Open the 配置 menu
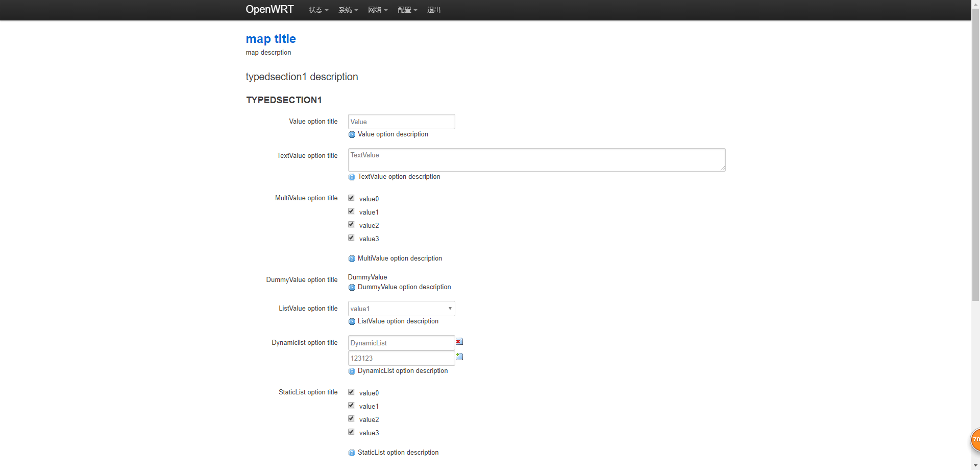 (407, 10)
